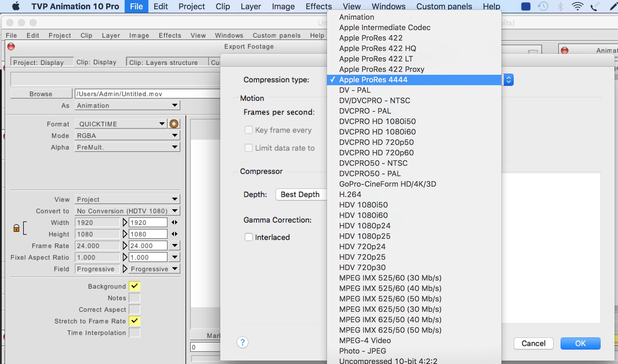This screenshot has height=364, width=618.
Task: Click the Cancel button
Action: pyautogui.click(x=533, y=343)
